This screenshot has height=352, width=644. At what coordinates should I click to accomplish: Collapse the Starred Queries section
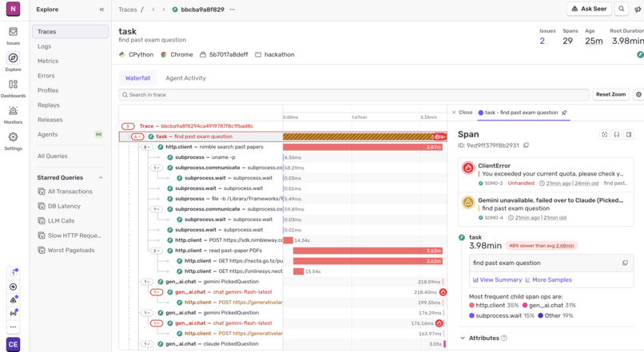[x=101, y=178]
